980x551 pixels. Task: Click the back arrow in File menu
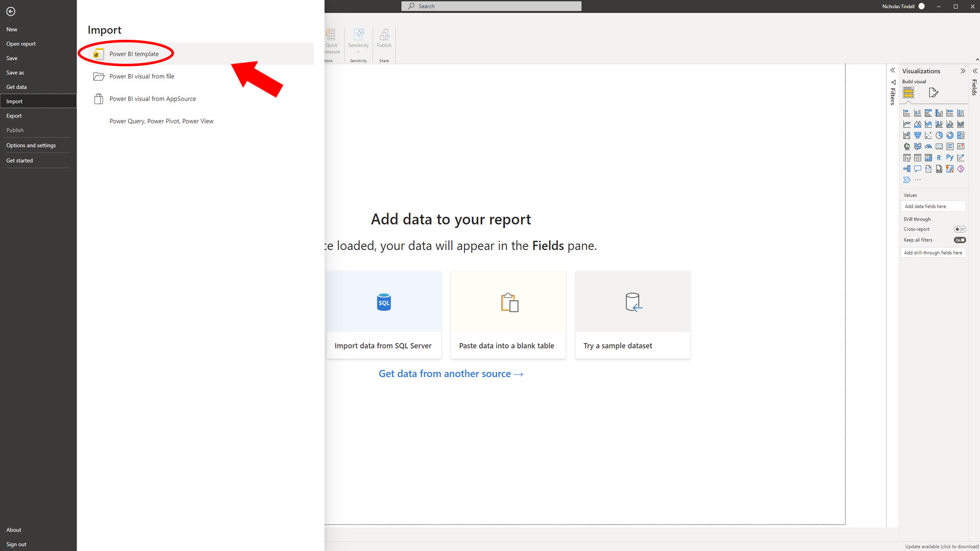click(11, 11)
